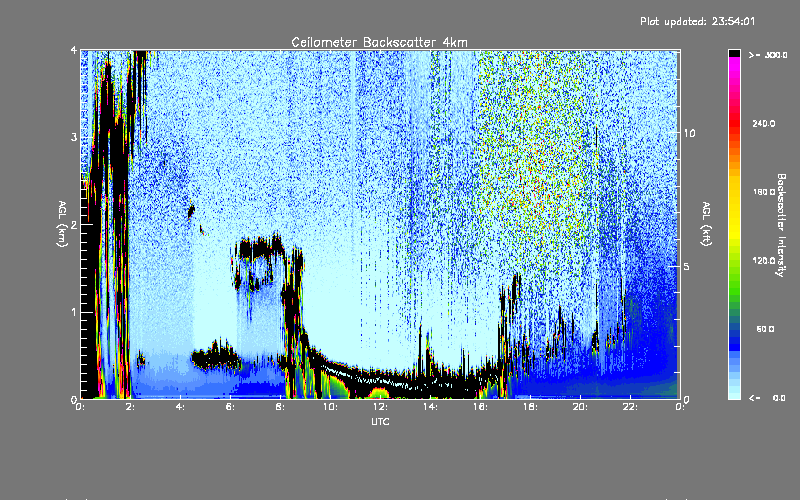This screenshot has height=500, width=800.
Task: Pick the black top segment of the colorbar
Action: click(734, 53)
